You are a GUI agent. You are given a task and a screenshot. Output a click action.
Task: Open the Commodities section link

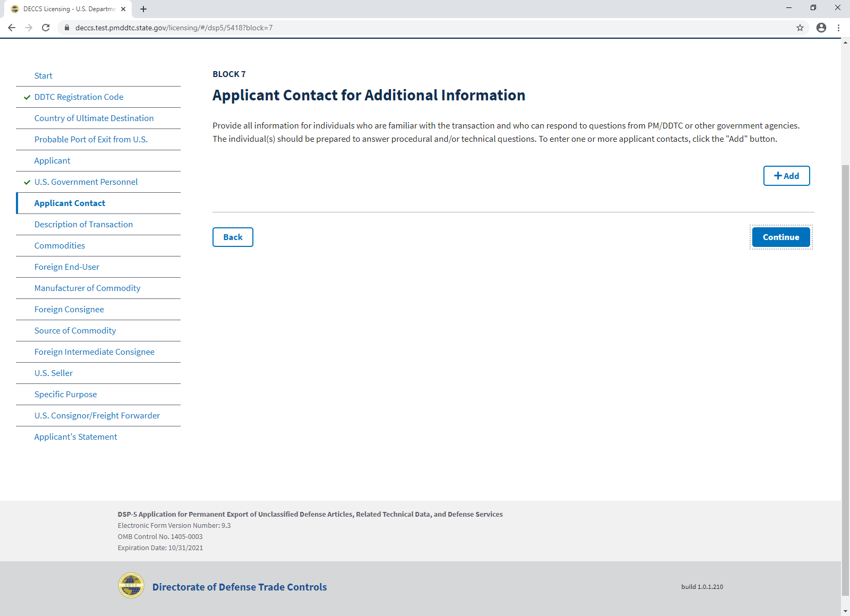coord(59,246)
